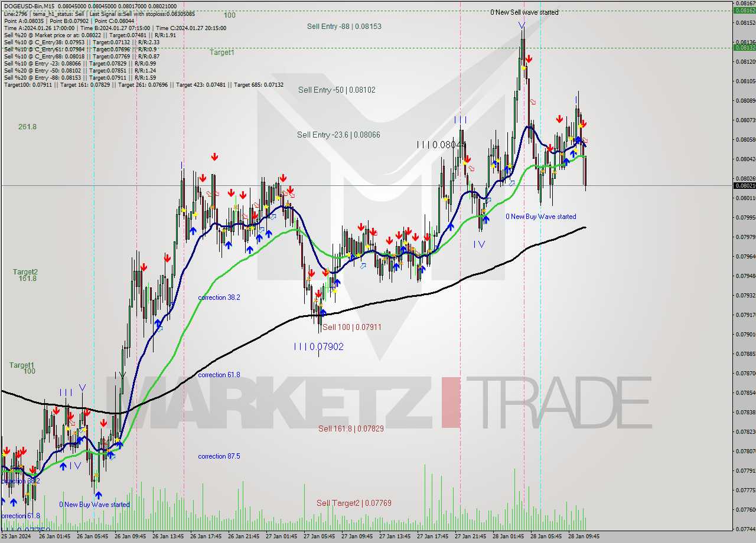Click the 'Sell Entry -50 | 0.08102' label
The image size is (756, 543).
(x=337, y=90)
